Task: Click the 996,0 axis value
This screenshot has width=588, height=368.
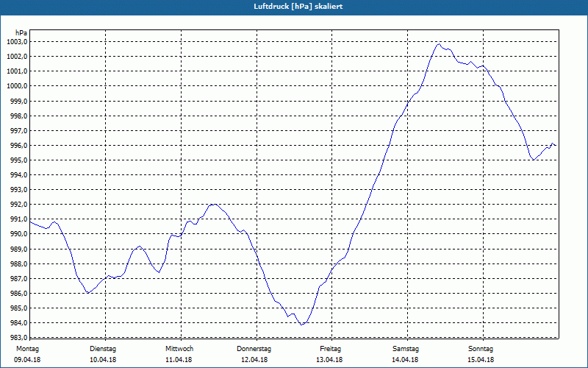Action: click(18, 145)
